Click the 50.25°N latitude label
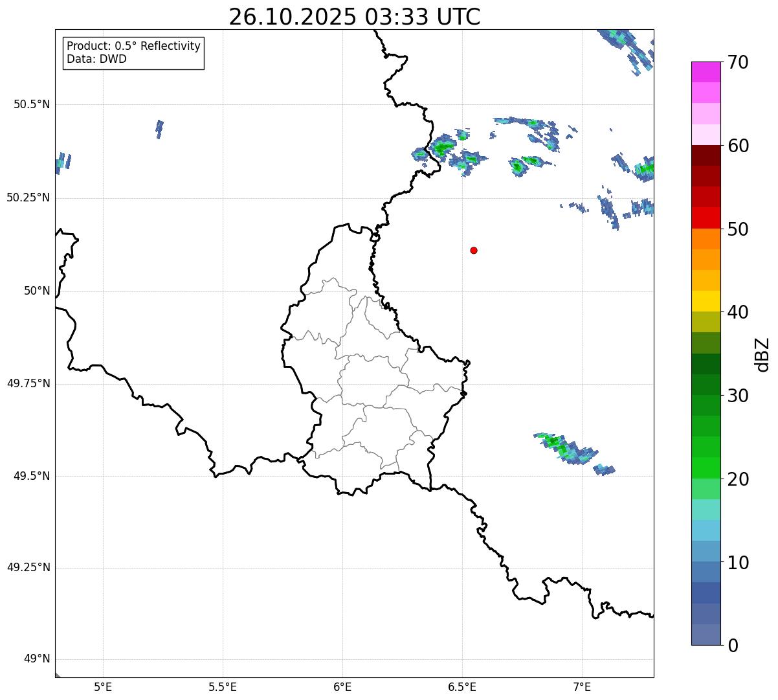Screen dimensions: 778x700 pos(28,198)
